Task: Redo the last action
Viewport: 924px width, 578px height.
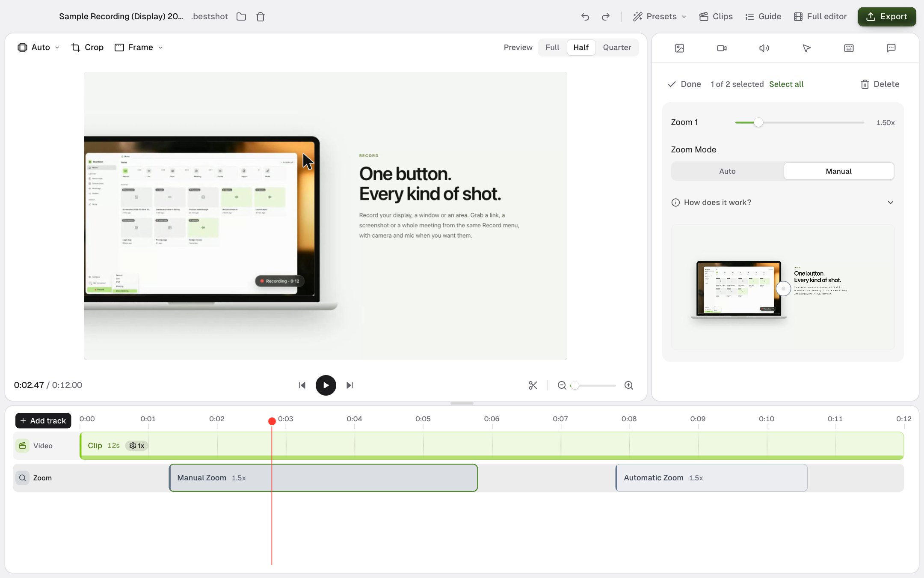Action: 606,17
